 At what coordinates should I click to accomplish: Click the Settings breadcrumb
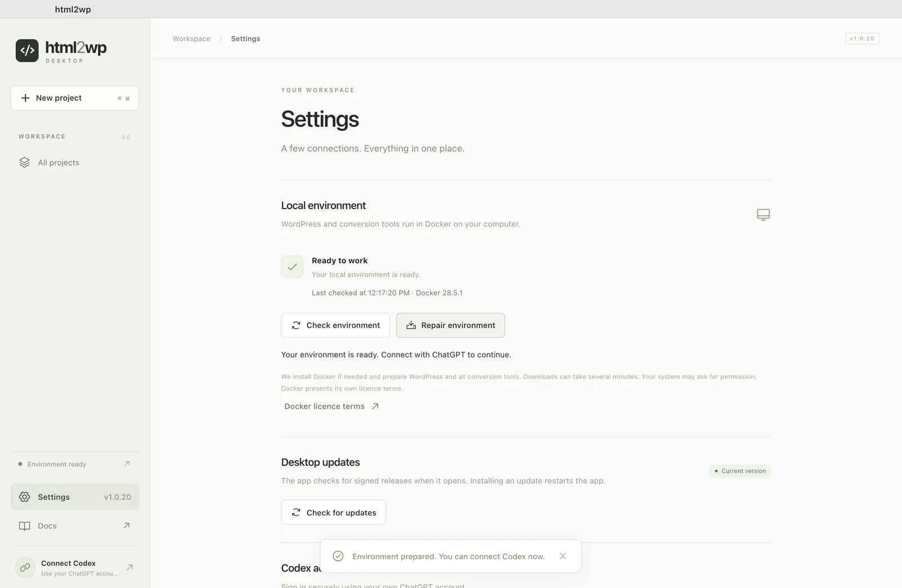click(x=245, y=39)
